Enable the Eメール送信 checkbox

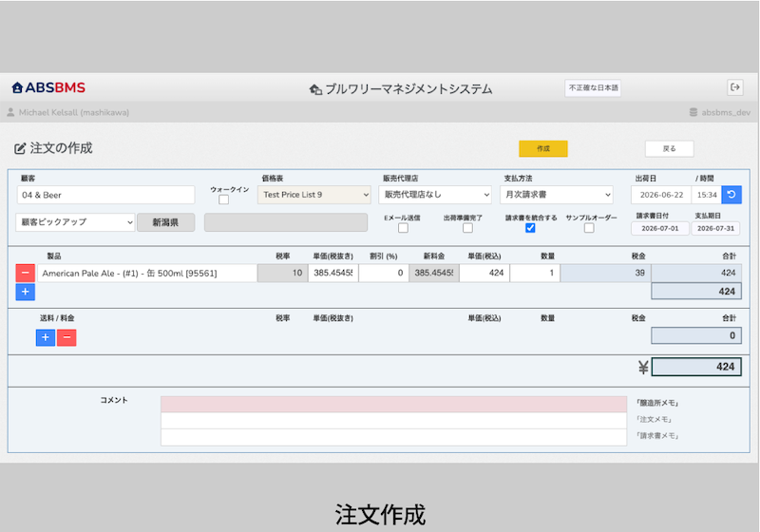pos(403,228)
